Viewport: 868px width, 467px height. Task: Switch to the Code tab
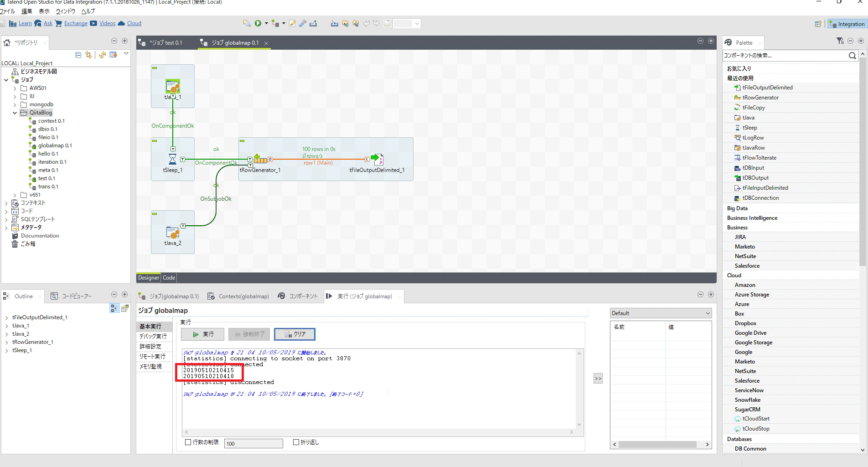pyautogui.click(x=169, y=277)
